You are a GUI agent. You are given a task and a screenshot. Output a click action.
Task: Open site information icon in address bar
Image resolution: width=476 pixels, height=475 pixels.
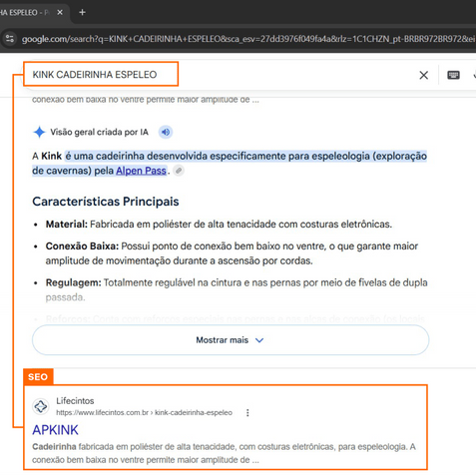[10, 39]
